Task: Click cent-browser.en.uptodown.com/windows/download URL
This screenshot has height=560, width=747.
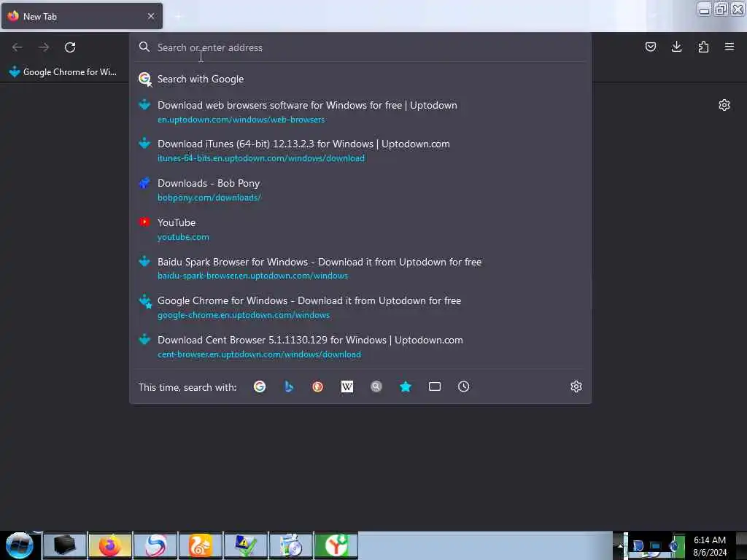Action: click(259, 354)
